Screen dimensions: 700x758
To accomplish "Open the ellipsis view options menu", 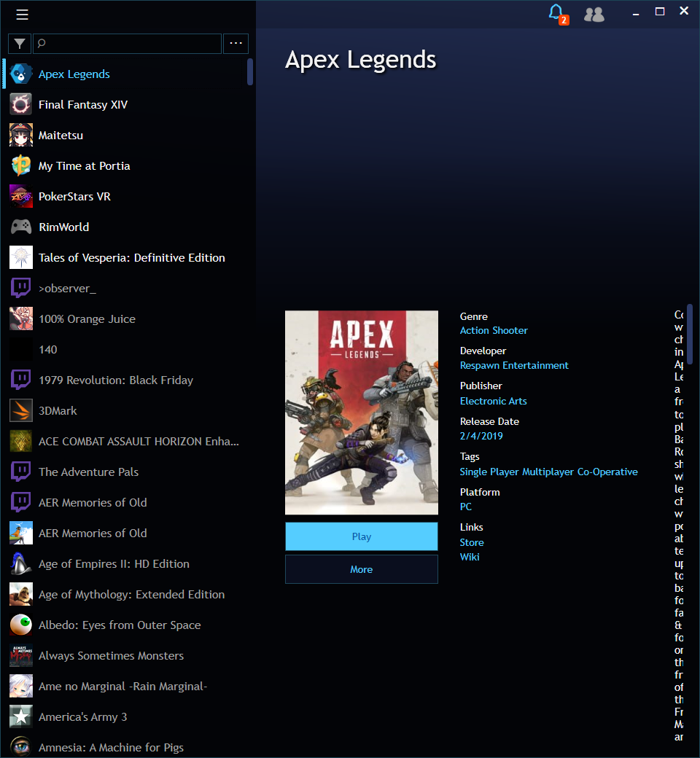I will 236,44.
